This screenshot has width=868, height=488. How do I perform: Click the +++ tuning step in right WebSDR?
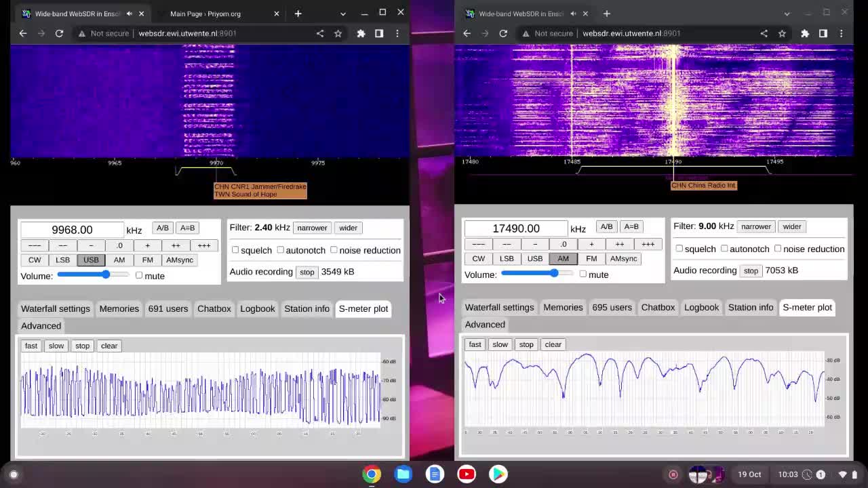[648, 244]
